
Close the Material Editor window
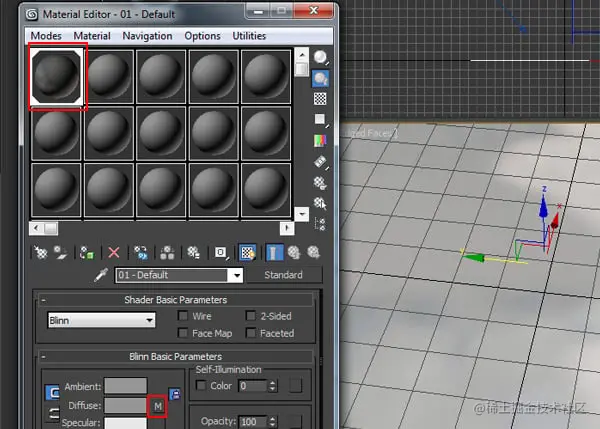314,10
